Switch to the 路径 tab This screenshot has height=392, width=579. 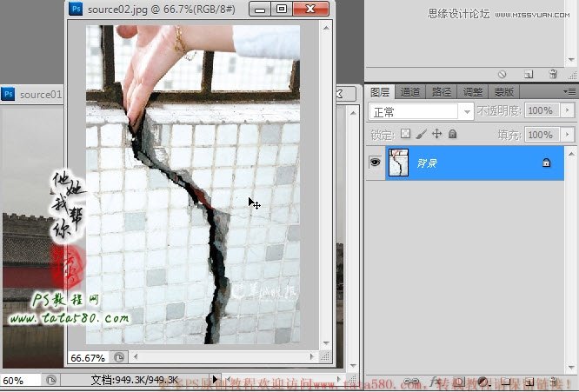pos(442,92)
